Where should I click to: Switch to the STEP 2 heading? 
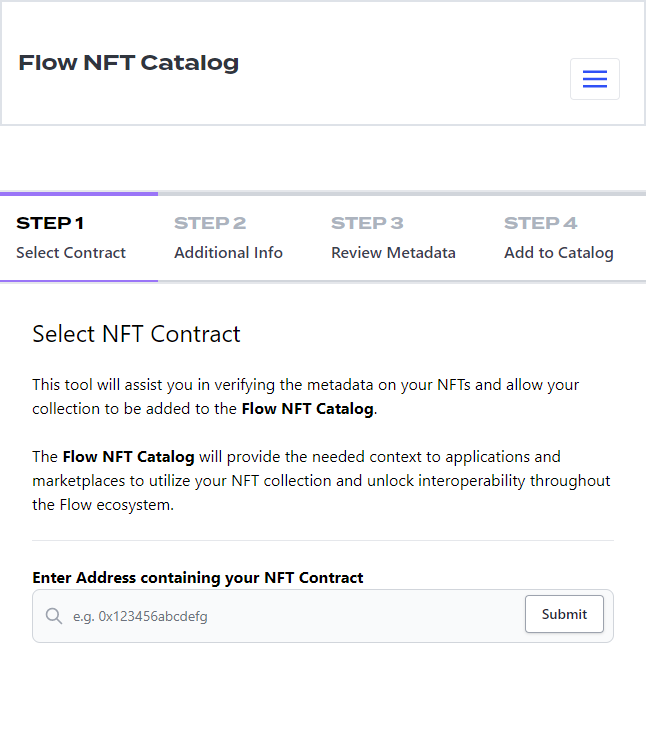pos(210,223)
